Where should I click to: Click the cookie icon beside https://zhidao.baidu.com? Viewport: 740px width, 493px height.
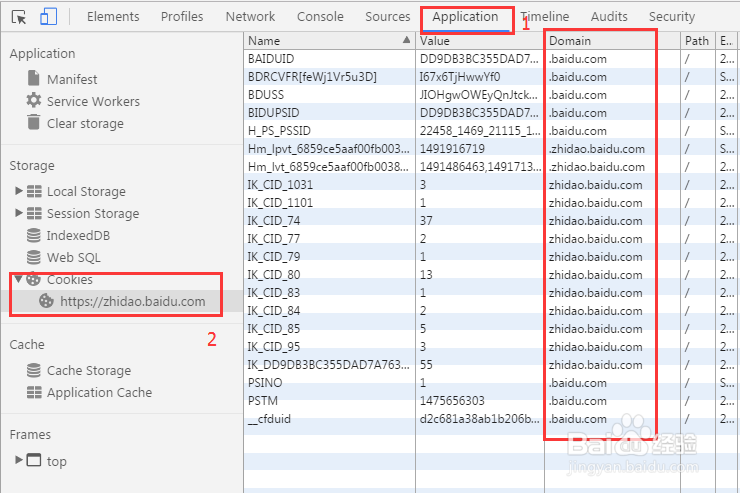coord(46,301)
